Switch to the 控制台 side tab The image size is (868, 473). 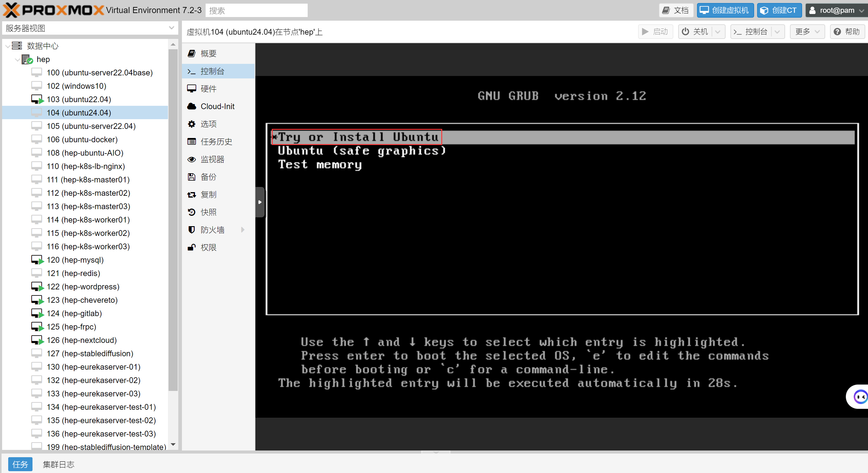218,71
